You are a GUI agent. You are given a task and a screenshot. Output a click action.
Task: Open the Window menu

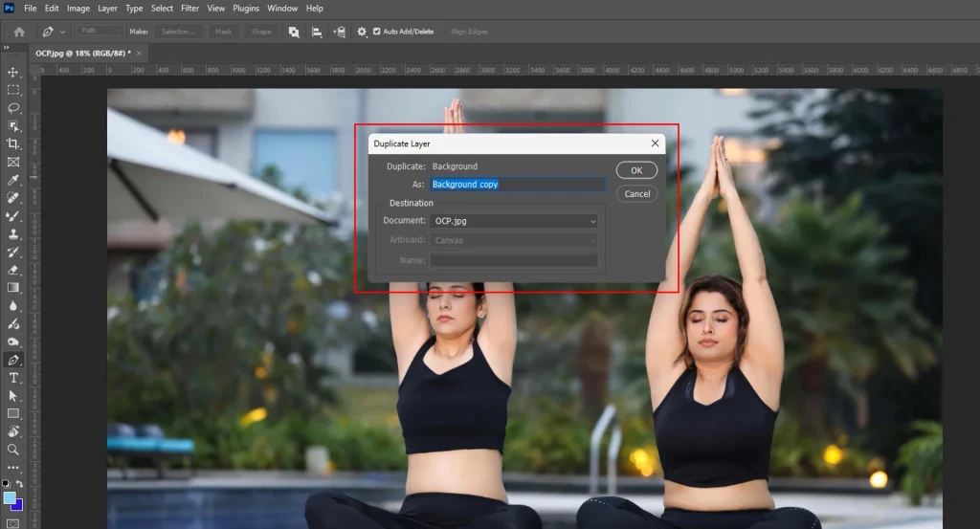point(282,8)
